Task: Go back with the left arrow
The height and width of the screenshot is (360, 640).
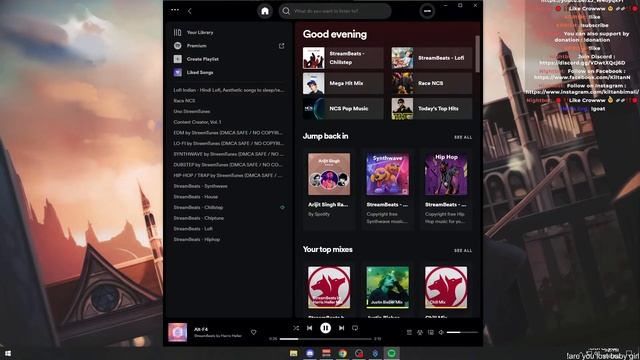Action: pos(190,11)
